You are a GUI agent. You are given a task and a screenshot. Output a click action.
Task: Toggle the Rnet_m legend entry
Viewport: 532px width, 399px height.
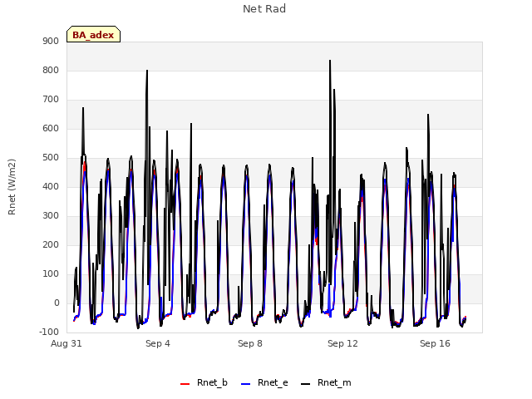(326, 383)
